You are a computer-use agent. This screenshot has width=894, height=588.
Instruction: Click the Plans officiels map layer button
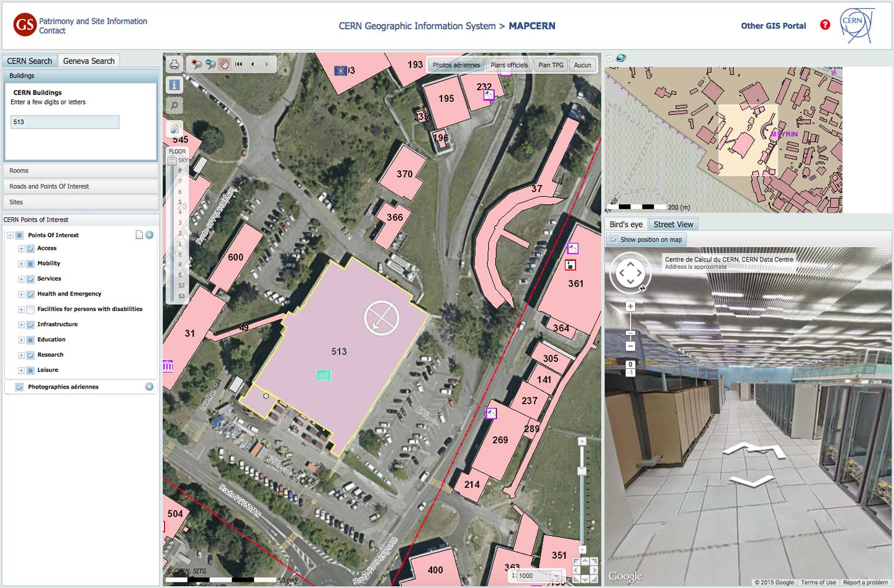(509, 65)
